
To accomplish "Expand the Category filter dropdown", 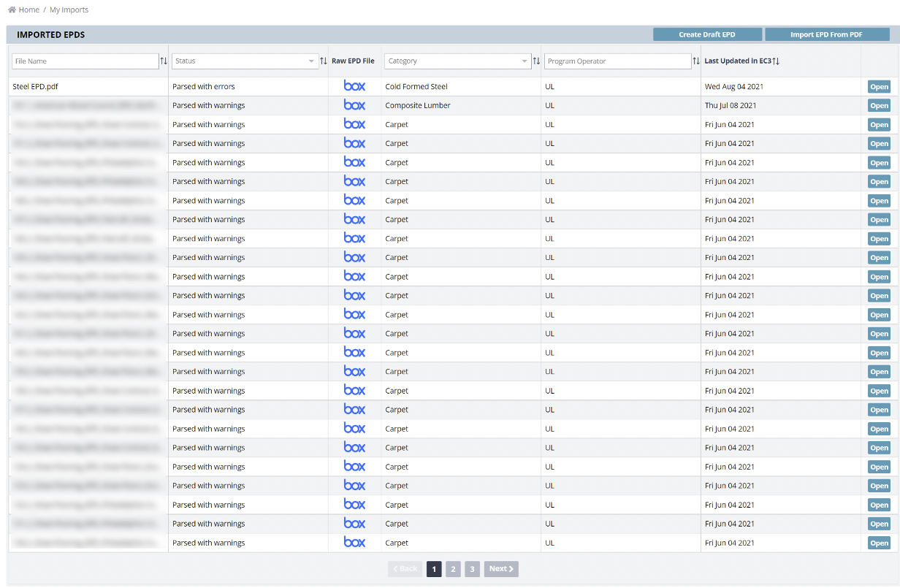I will point(525,61).
